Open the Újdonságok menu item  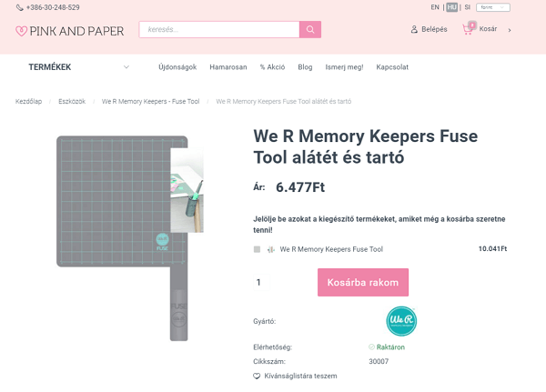click(x=177, y=67)
